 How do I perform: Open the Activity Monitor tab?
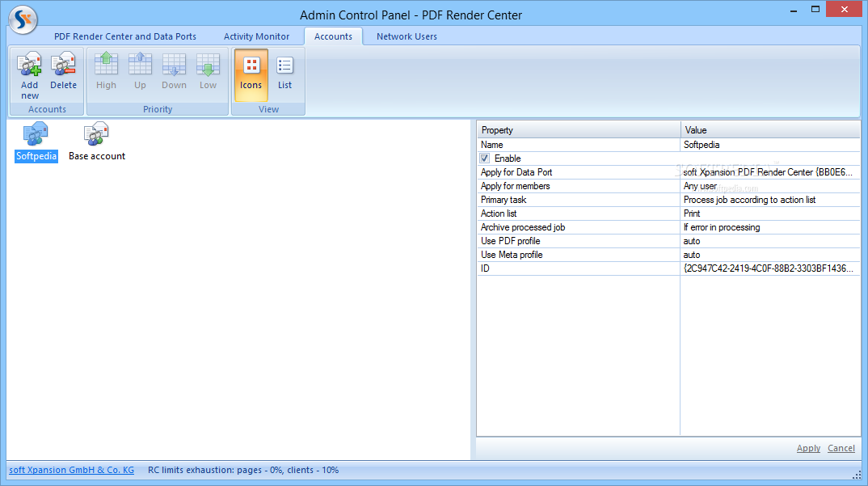pyautogui.click(x=256, y=36)
